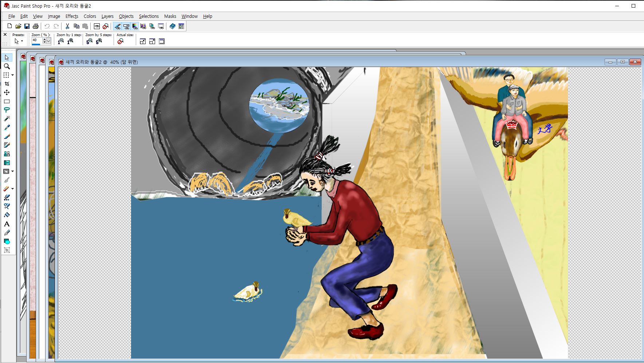Select the Preset Shapes tool

point(7,241)
